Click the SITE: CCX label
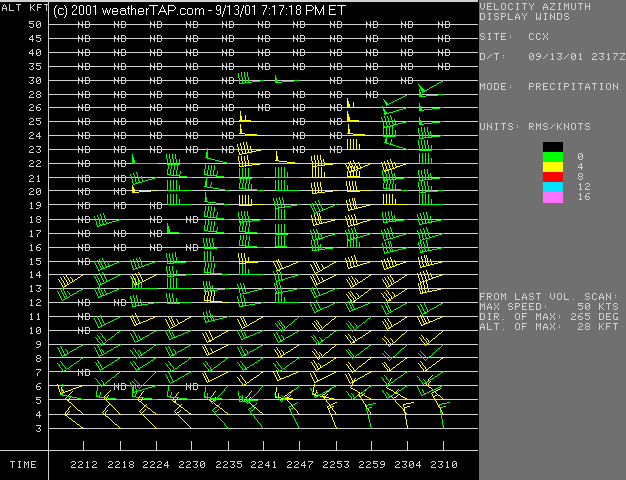The width and height of the screenshot is (626, 480). coord(513,37)
